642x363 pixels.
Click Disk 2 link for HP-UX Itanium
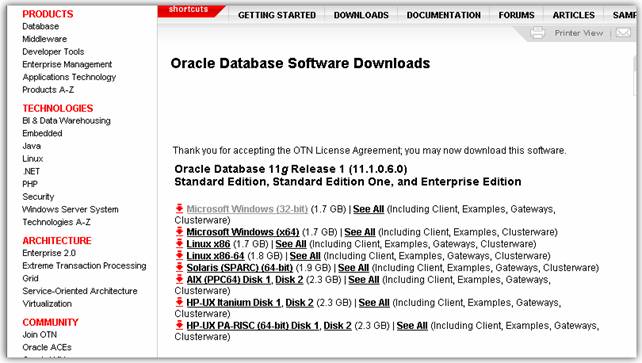pyautogui.click(x=299, y=302)
